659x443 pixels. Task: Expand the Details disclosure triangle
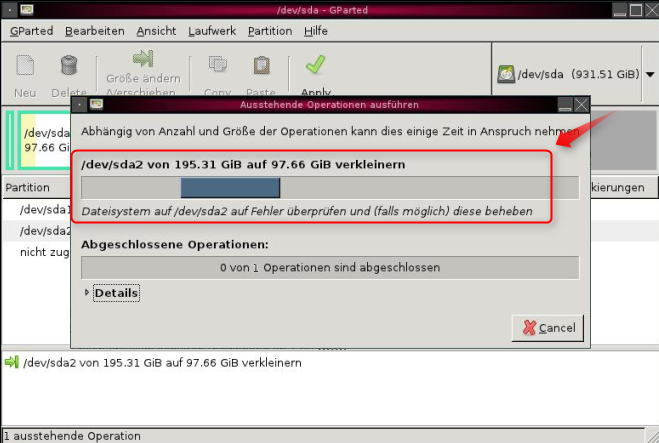[87, 292]
